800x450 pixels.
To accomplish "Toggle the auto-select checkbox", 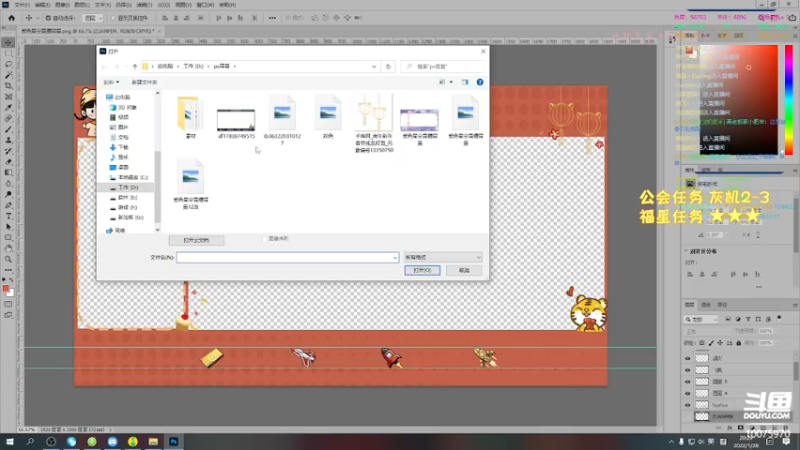I will [x=48, y=18].
